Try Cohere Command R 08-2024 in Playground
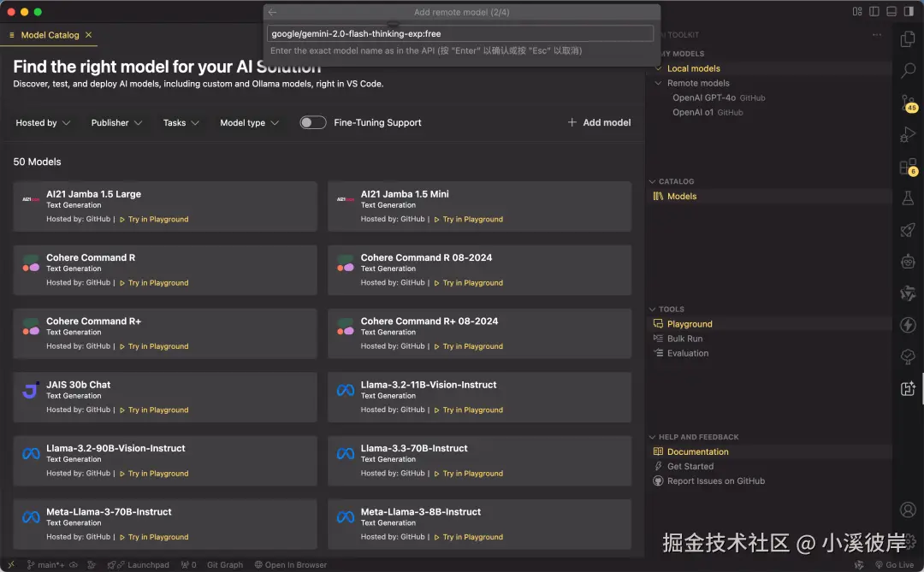The image size is (924, 572). [x=469, y=283]
